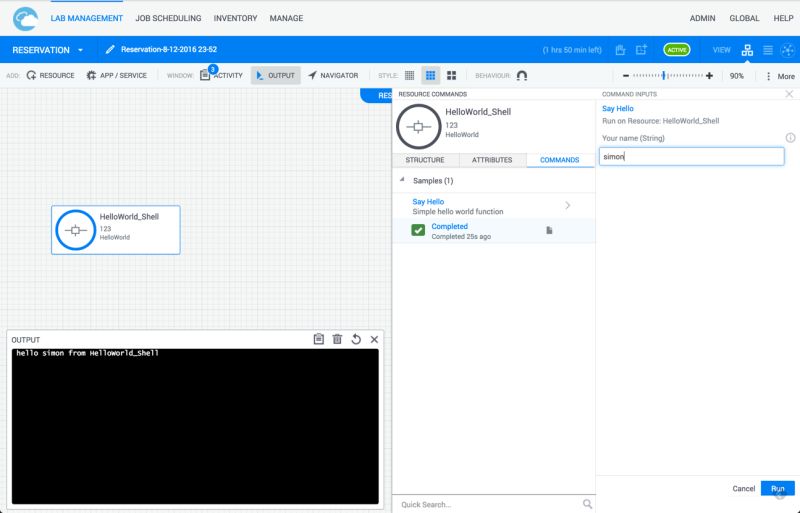Switch to the diagram view icon

click(x=747, y=50)
